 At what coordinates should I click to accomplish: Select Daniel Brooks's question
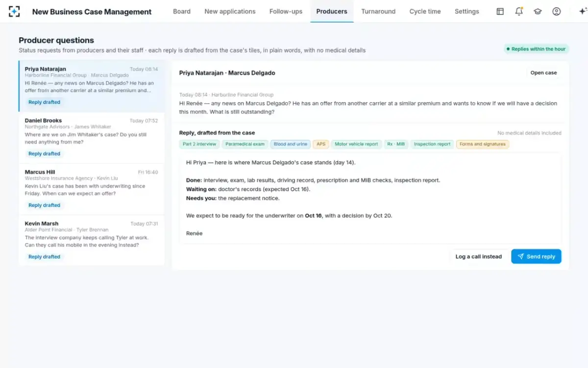[x=92, y=138]
